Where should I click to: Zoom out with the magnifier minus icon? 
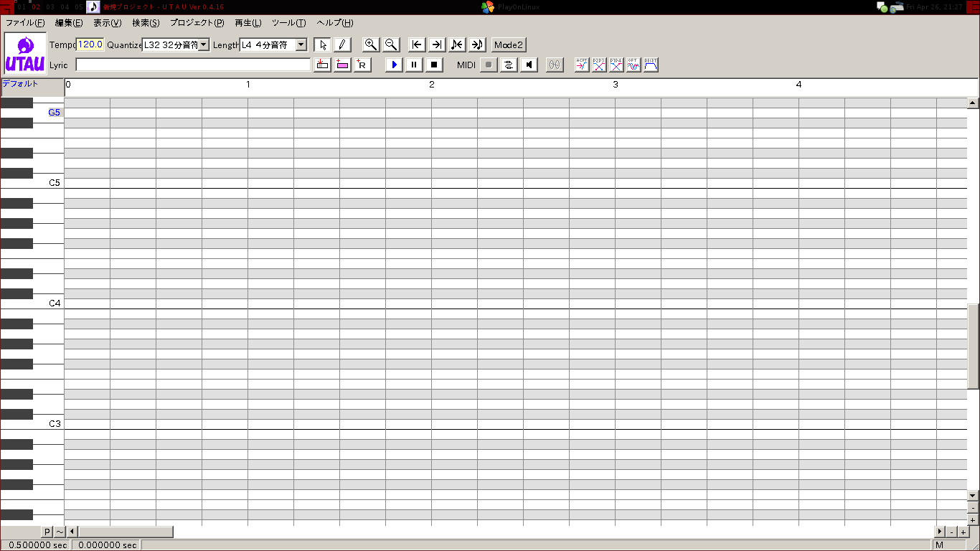pos(391,44)
